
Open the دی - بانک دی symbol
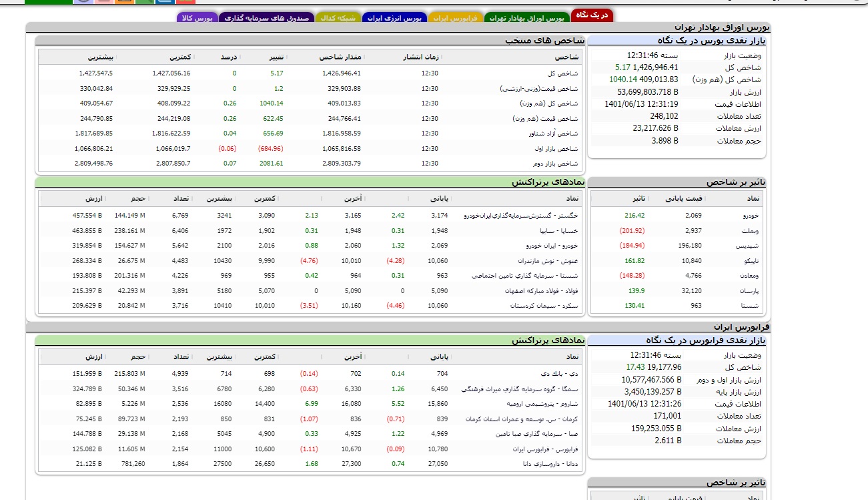564,374
